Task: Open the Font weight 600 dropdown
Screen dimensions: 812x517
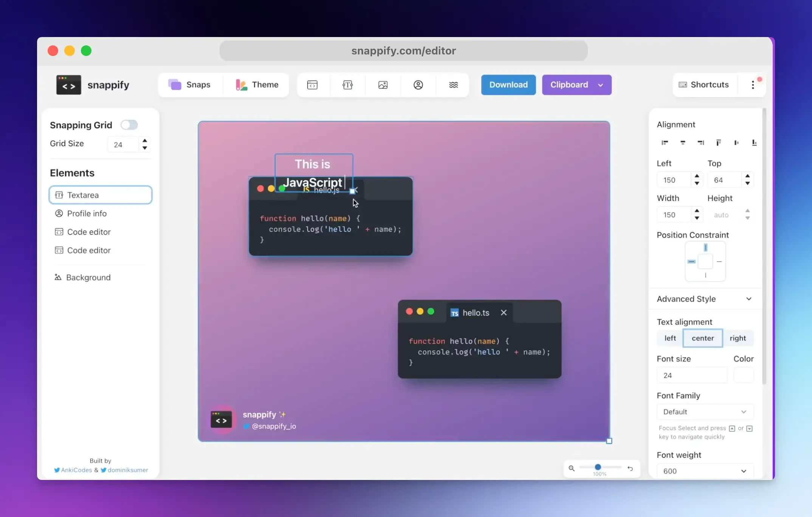Action: [x=705, y=471]
